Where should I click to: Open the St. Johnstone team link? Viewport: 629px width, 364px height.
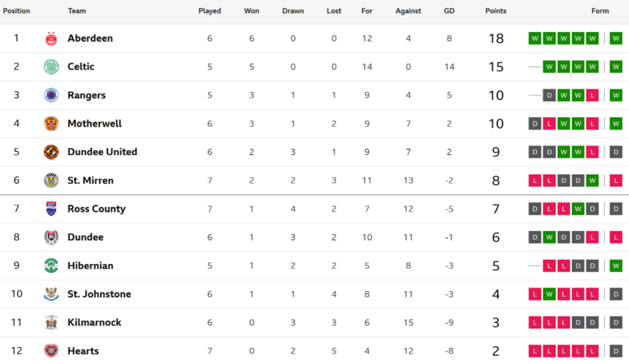click(x=99, y=294)
